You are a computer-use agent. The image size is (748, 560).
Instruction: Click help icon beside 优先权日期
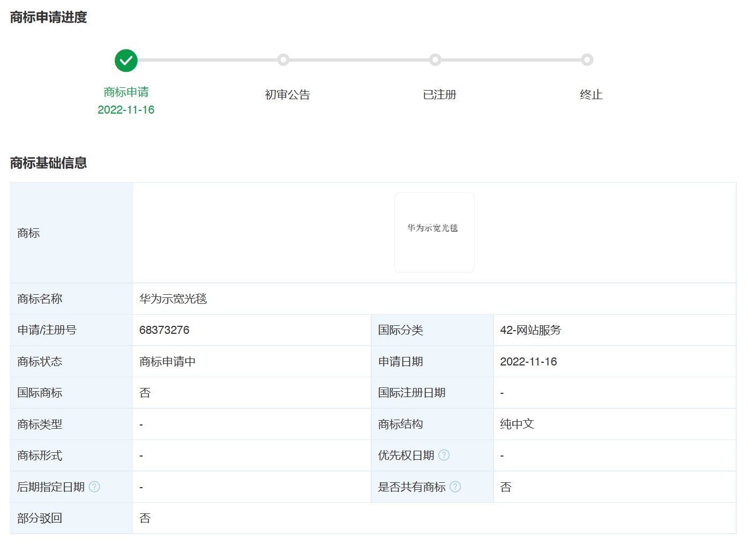pos(444,455)
